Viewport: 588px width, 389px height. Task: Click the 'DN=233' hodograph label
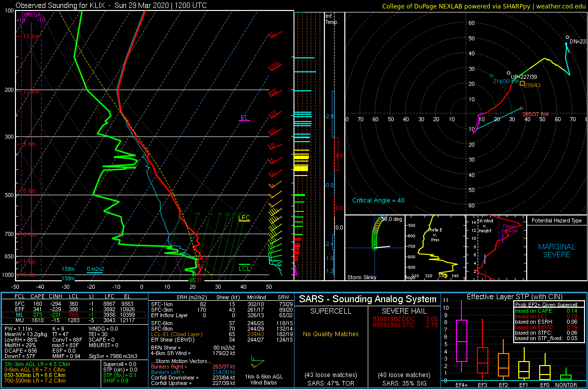(x=578, y=42)
